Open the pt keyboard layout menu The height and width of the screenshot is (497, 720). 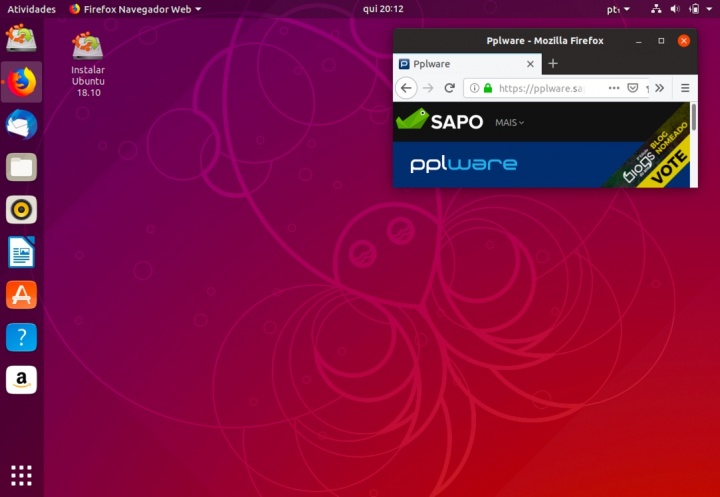[618, 9]
